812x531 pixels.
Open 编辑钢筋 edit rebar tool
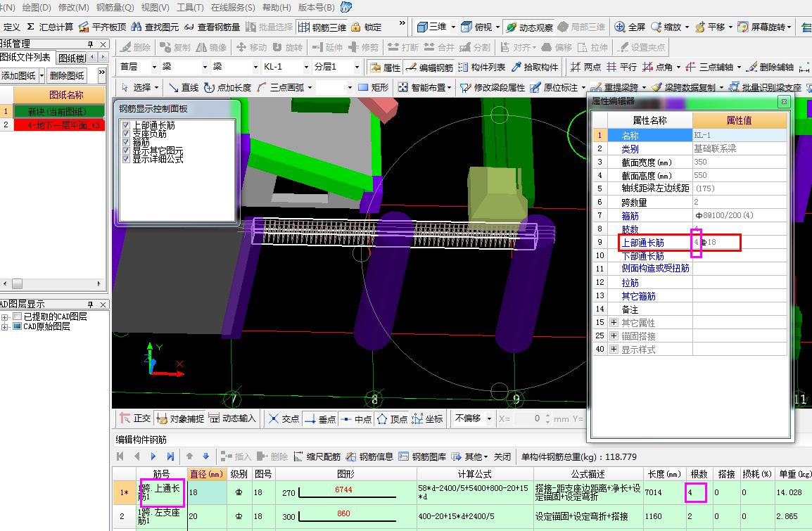(429, 68)
